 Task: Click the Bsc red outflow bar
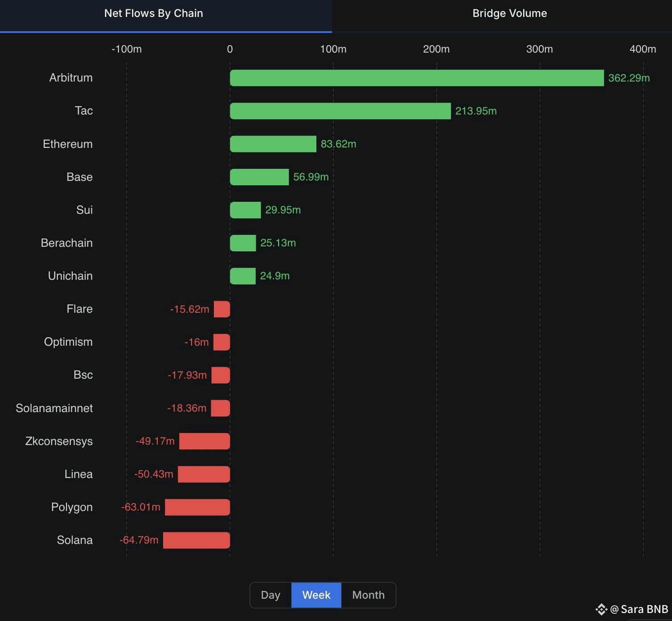[221, 375]
